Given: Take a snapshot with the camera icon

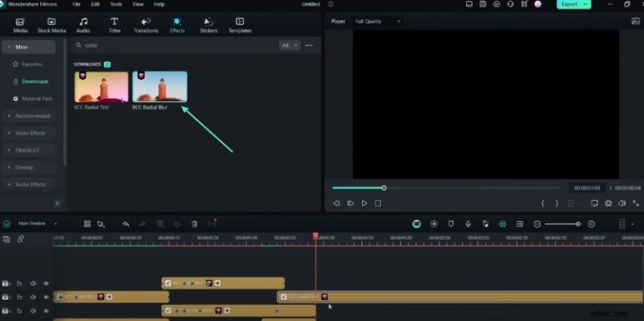Looking at the screenshot, I should 609,204.
